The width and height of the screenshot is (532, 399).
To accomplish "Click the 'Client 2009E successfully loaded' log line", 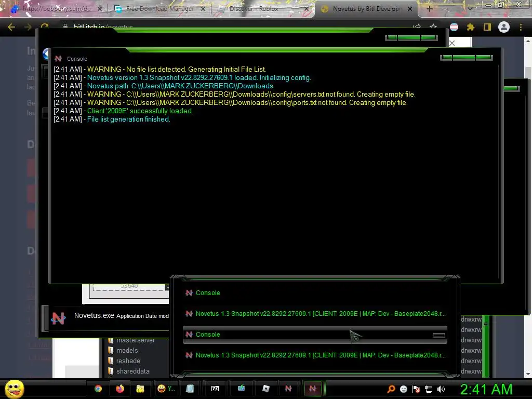I will click(123, 111).
